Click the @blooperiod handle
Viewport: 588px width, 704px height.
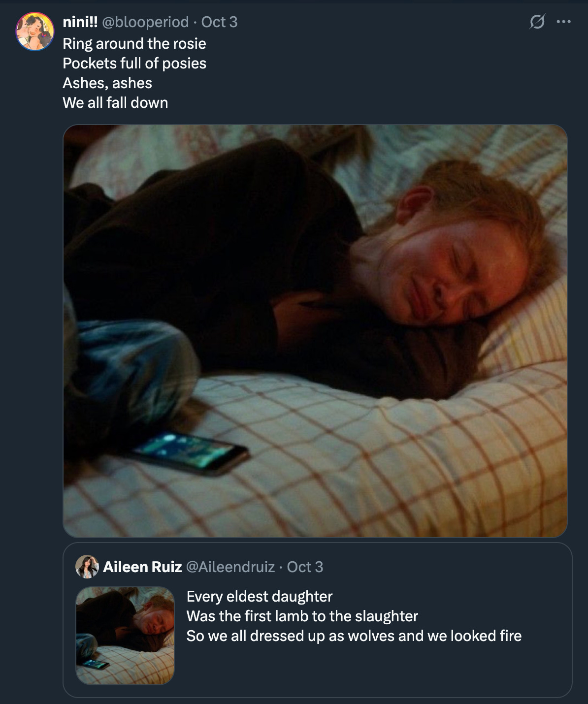point(145,22)
